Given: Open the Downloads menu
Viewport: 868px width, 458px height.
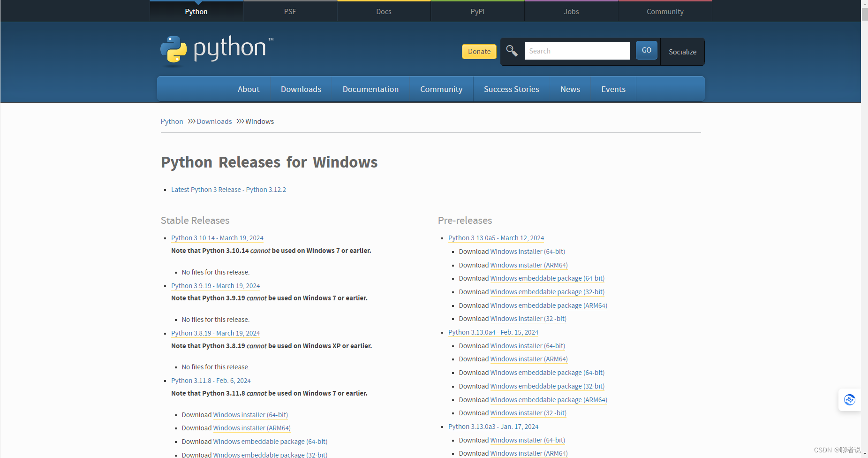Looking at the screenshot, I should 301,89.
